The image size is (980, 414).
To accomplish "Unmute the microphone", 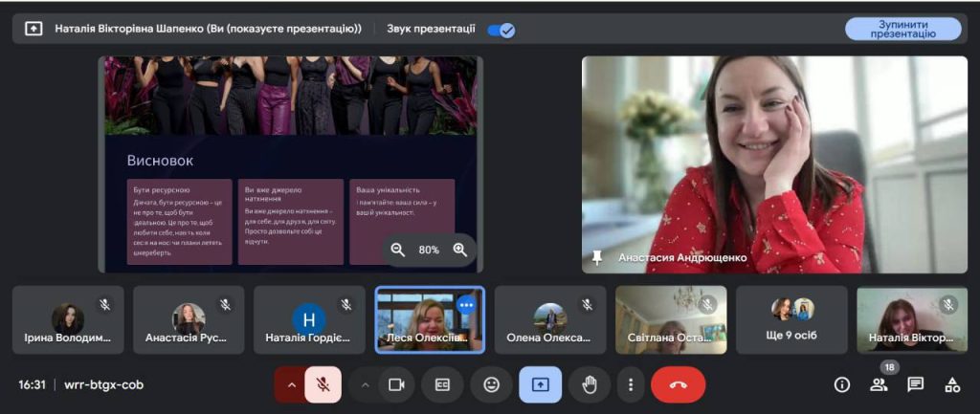I will point(323,384).
